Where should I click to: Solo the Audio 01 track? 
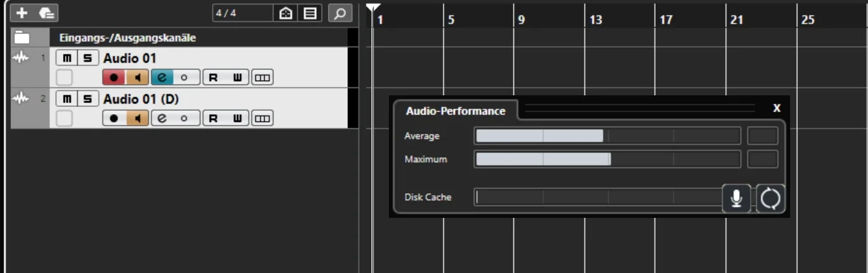coord(87,58)
